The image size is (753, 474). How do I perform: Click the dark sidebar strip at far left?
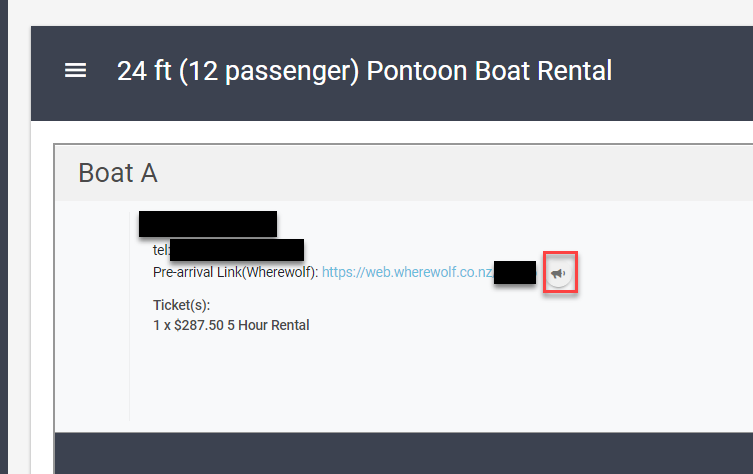pyautogui.click(x=4, y=237)
